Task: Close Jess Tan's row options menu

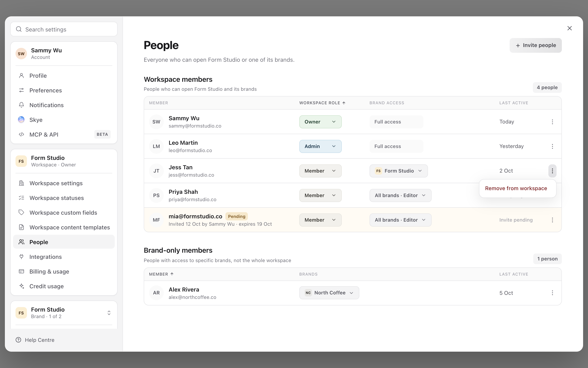Action: (552, 171)
